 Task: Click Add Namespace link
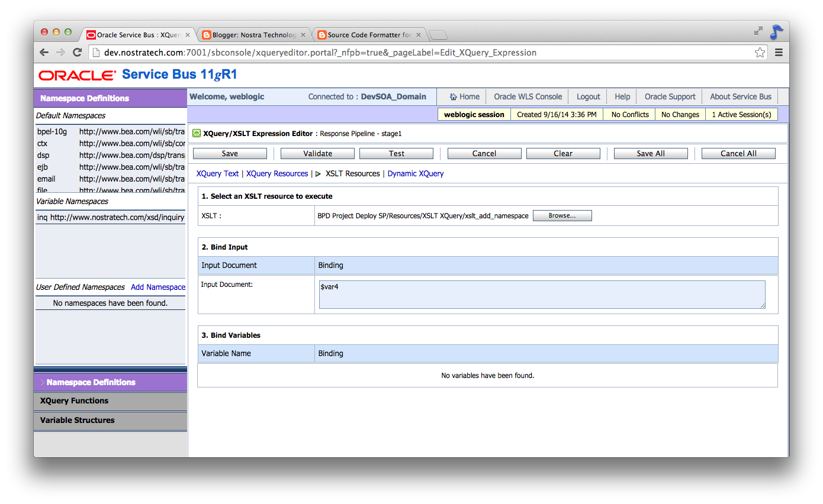pyautogui.click(x=158, y=287)
